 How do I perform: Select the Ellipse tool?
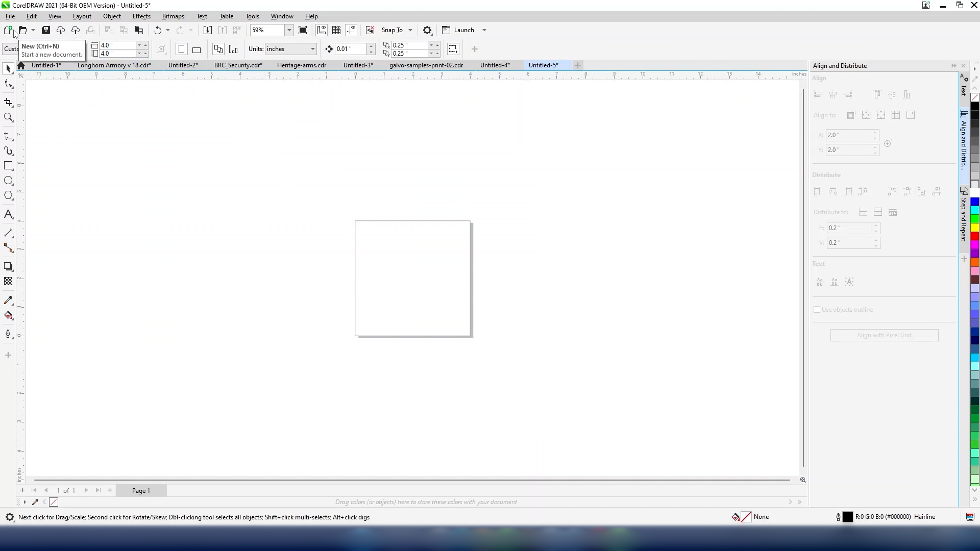[x=8, y=181]
